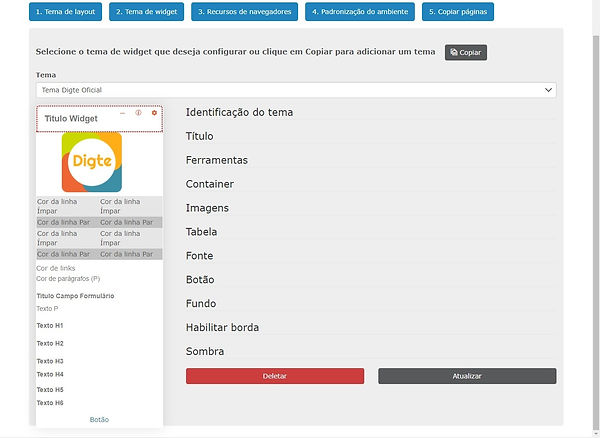
Task: Click the Texto H3 sample
Action: pos(50,361)
